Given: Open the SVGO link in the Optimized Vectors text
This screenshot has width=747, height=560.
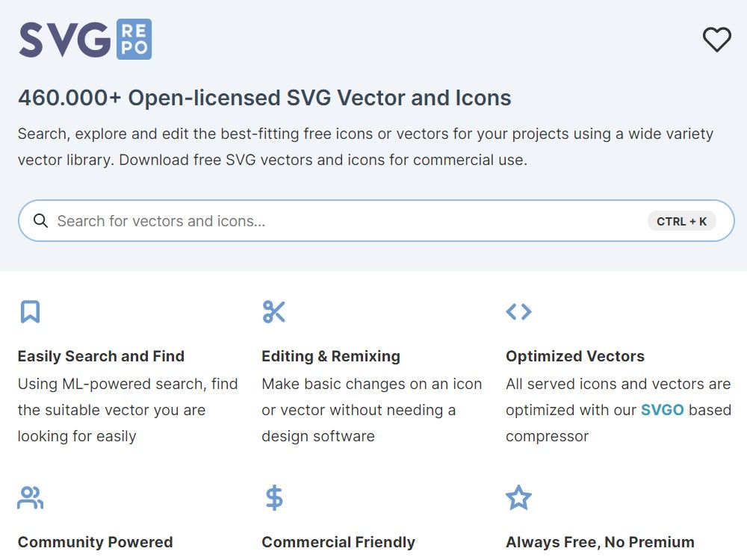Looking at the screenshot, I should pyautogui.click(x=662, y=410).
